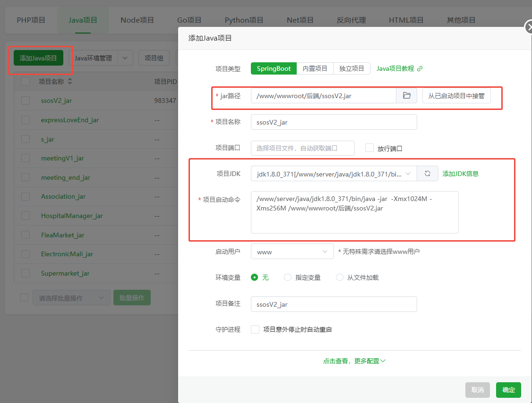The width and height of the screenshot is (532, 403).
Task: Tick checkbox for ssosV2_jar row
Action: coord(26,101)
